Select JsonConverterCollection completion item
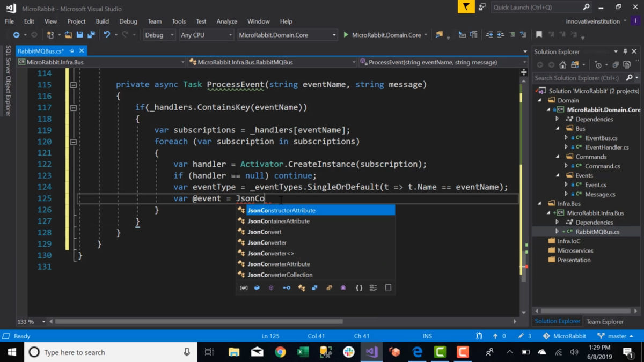 pos(280,275)
